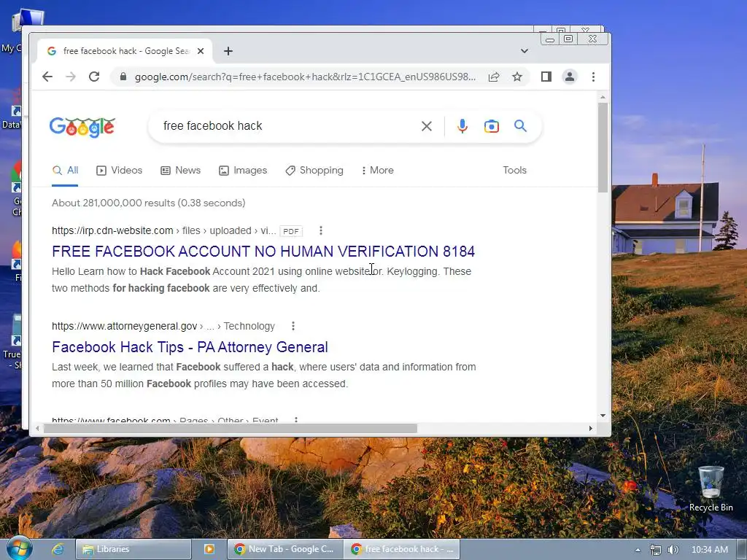Click the 'About 281,000,000 results' text
Viewport: 747px width, 560px height.
click(x=149, y=203)
